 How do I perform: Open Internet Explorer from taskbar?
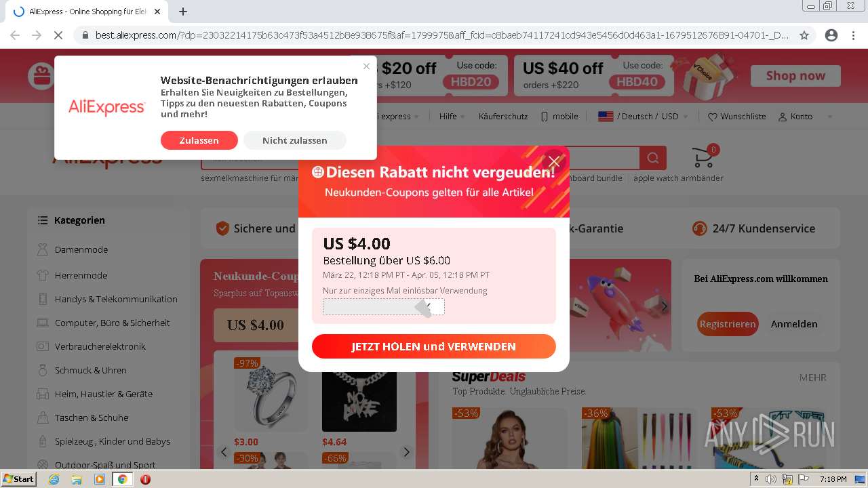(x=54, y=479)
